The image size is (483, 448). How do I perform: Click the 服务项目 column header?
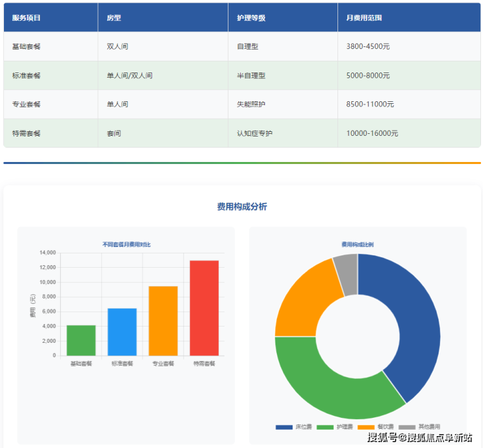26,18
